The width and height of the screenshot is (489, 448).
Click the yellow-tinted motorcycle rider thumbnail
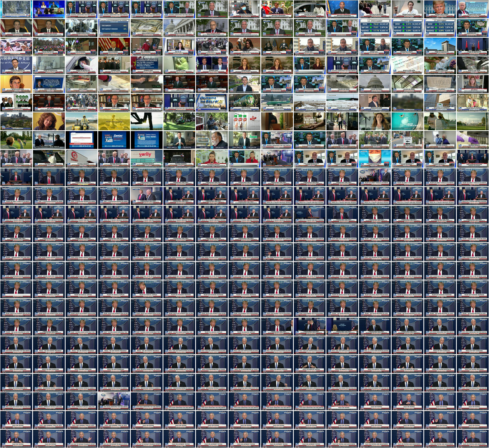pyautogui.click(x=114, y=121)
